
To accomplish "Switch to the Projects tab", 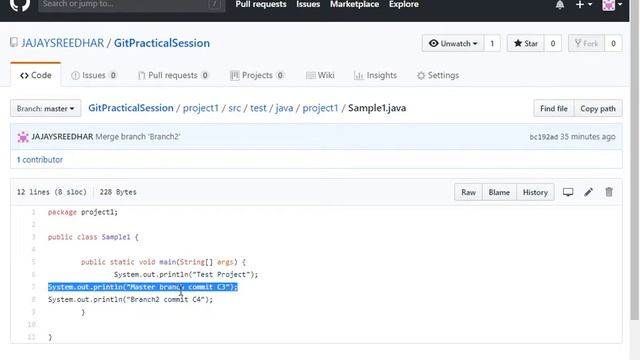I will [x=257, y=75].
